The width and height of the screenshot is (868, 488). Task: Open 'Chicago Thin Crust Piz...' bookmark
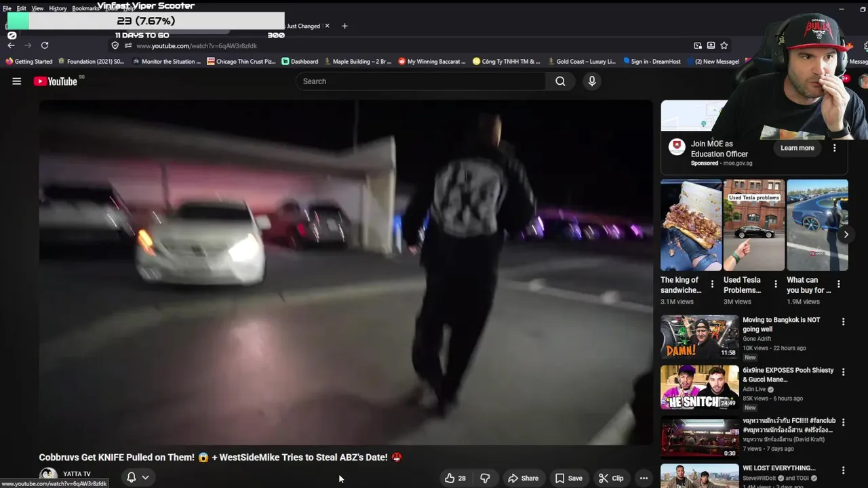click(241, 61)
